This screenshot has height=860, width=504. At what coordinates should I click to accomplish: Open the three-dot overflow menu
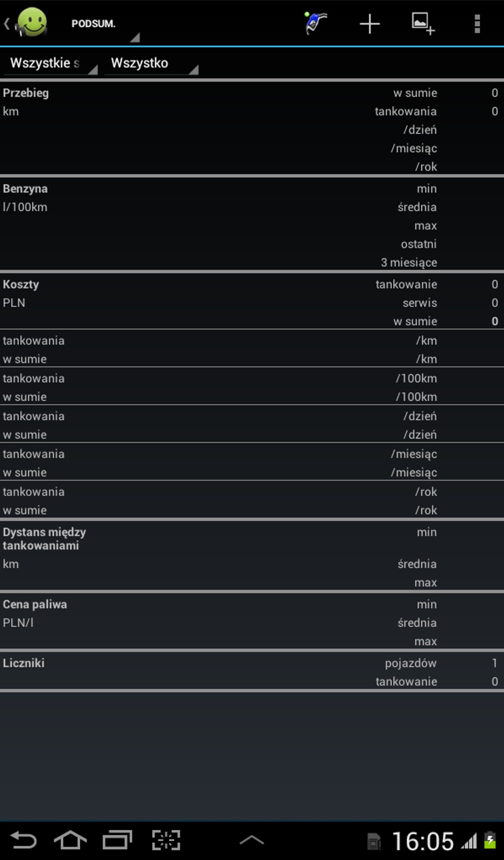pos(477,24)
